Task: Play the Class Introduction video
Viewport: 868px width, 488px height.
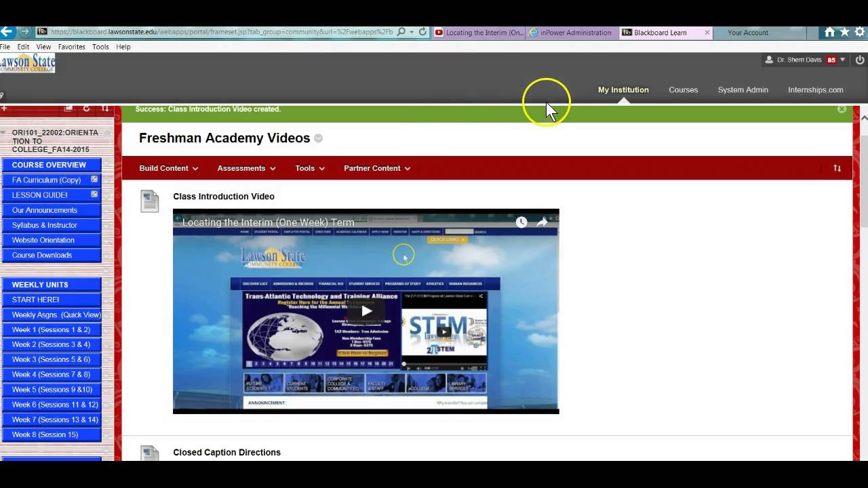Action: tap(366, 311)
